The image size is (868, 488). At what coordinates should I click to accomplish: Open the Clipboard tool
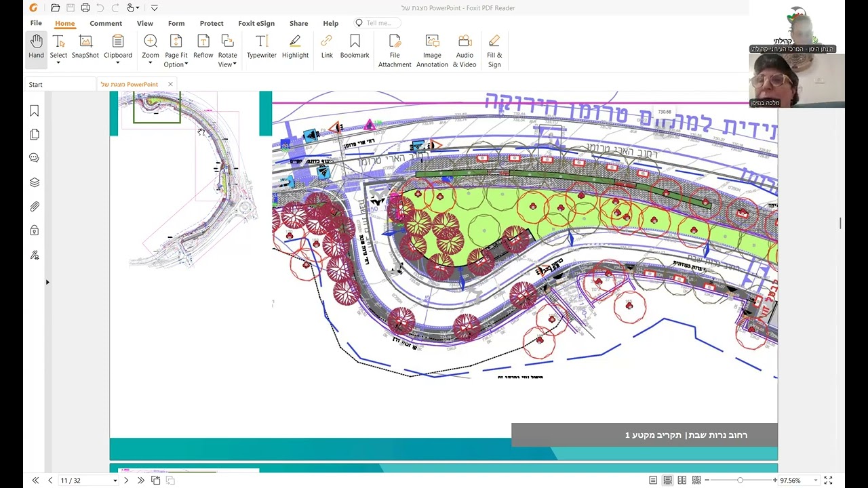click(x=117, y=46)
